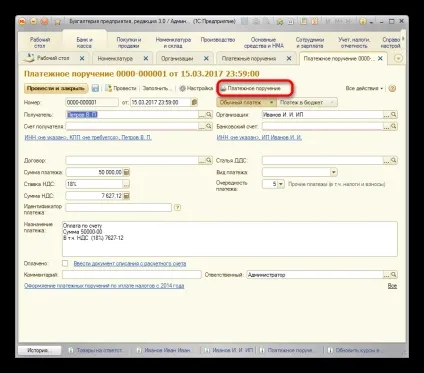Open the Номенклатура и склад section

click(173, 43)
